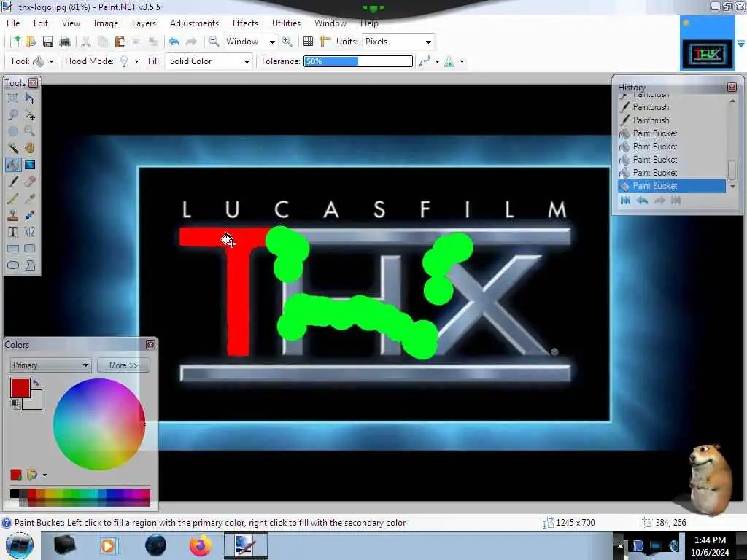Viewport: 747px width, 560px height.
Task: Open the Layers menu
Action: coord(144,23)
